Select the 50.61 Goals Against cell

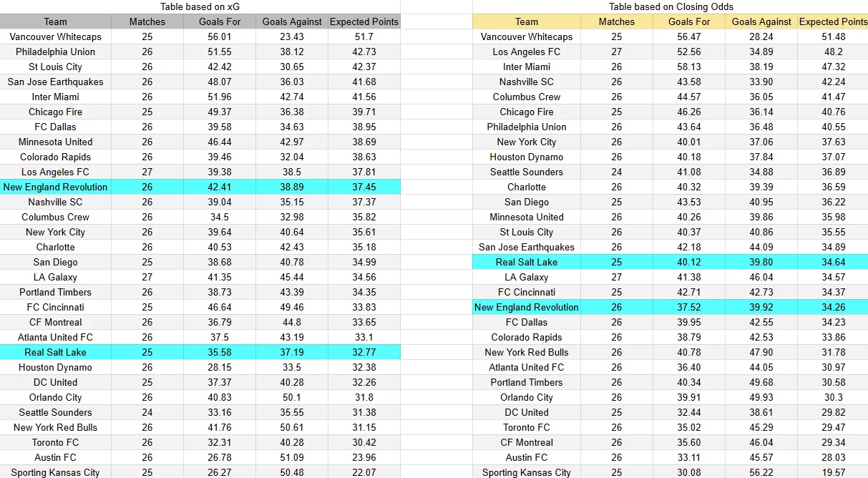(292, 427)
